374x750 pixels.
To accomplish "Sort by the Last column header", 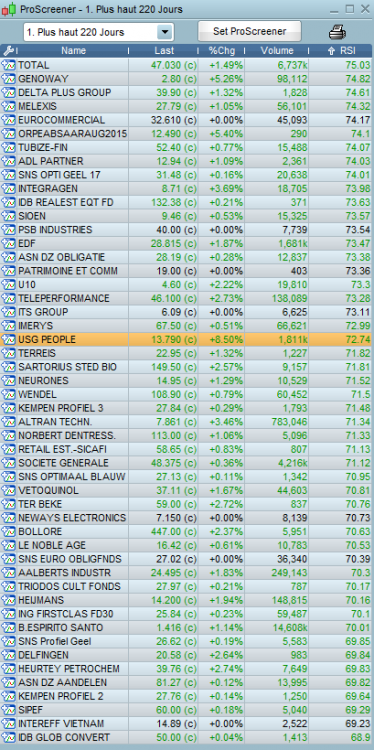I will [x=164, y=51].
